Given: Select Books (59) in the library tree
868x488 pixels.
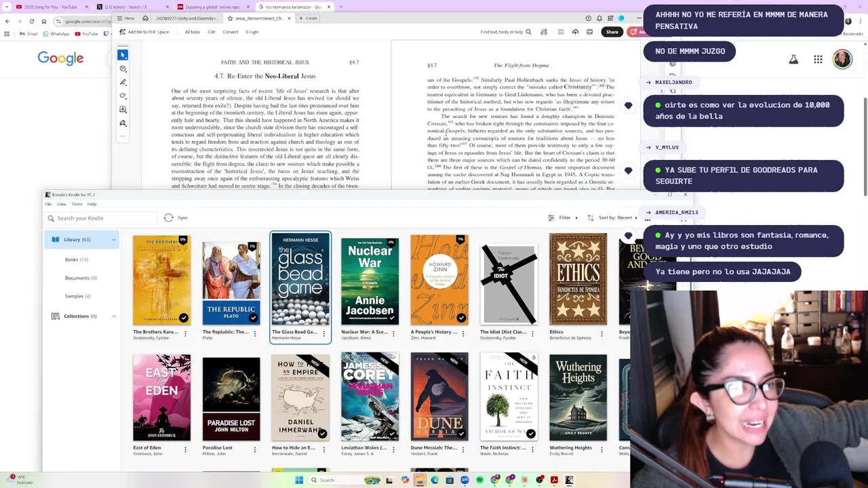Looking at the screenshot, I should 76,260.
